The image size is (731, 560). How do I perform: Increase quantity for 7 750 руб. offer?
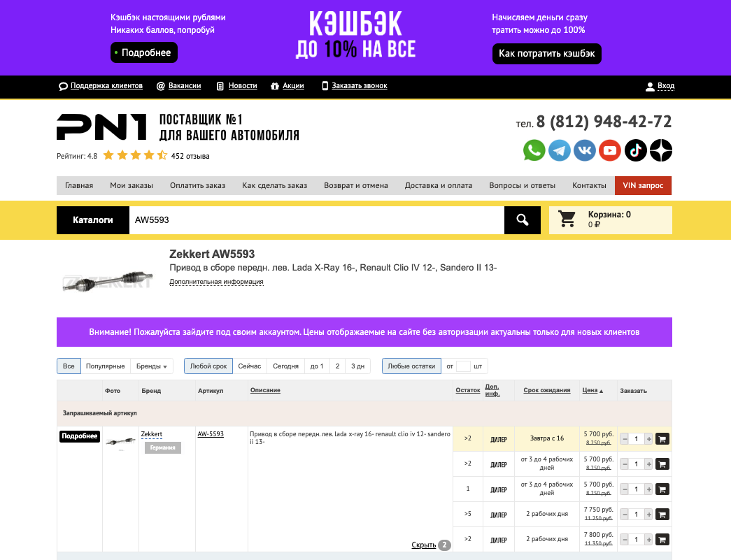click(648, 515)
